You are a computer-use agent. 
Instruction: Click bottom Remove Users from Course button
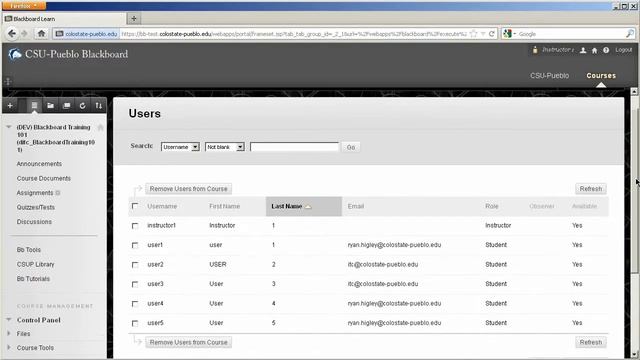click(189, 342)
